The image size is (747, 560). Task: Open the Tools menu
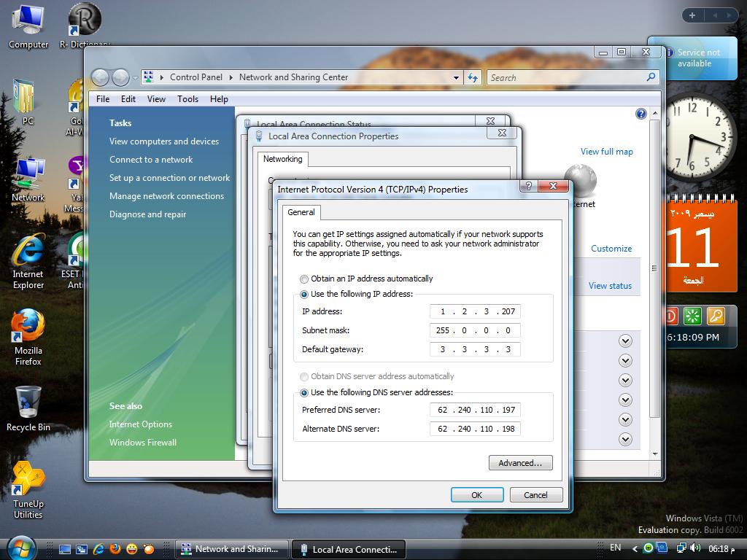pos(187,99)
